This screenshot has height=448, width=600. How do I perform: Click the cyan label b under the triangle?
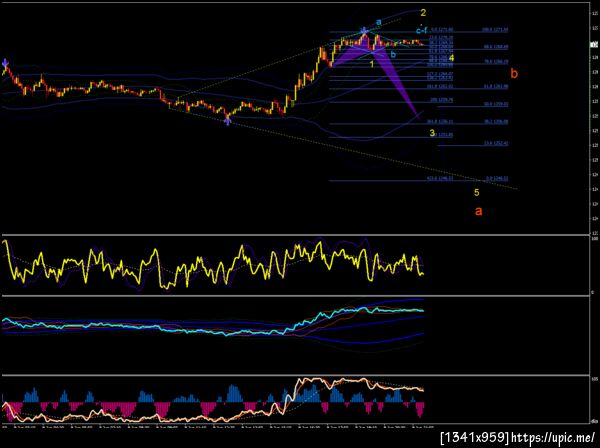(x=393, y=54)
